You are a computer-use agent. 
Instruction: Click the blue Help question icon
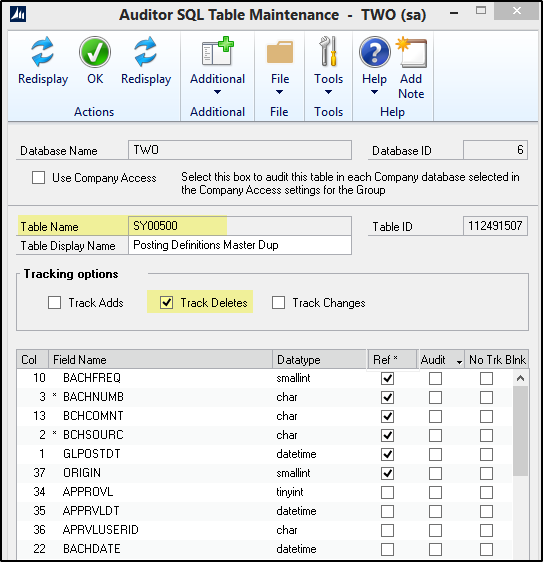375,52
